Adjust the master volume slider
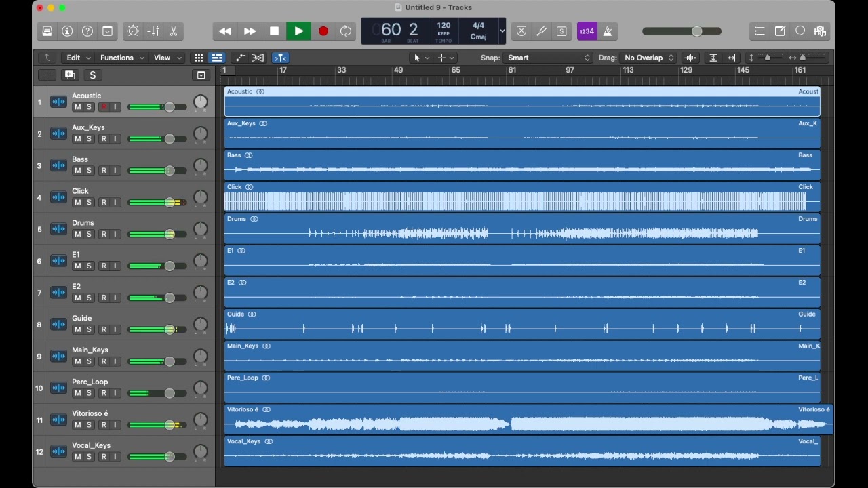Image resolution: width=868 pixels, height=488 pixels. [x=682, y=31]
